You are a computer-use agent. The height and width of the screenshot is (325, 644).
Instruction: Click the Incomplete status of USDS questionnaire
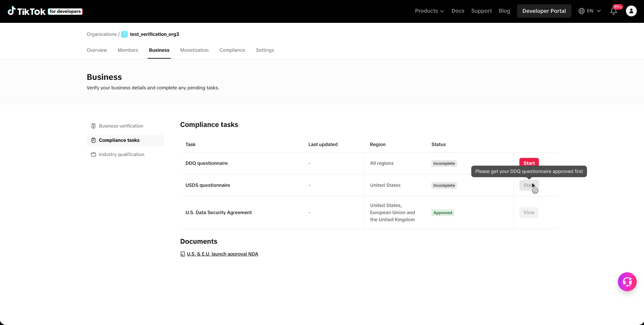pyautogui.click(x=444, y=185)
